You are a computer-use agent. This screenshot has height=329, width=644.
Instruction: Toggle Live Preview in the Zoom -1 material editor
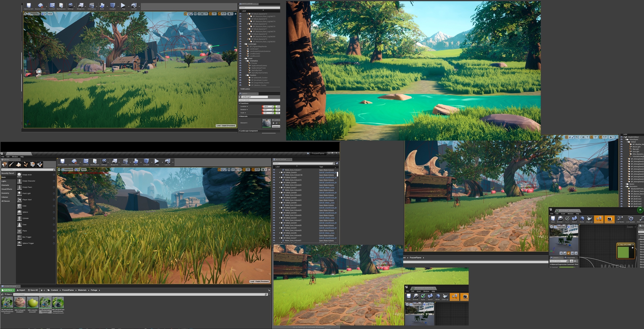609,219
